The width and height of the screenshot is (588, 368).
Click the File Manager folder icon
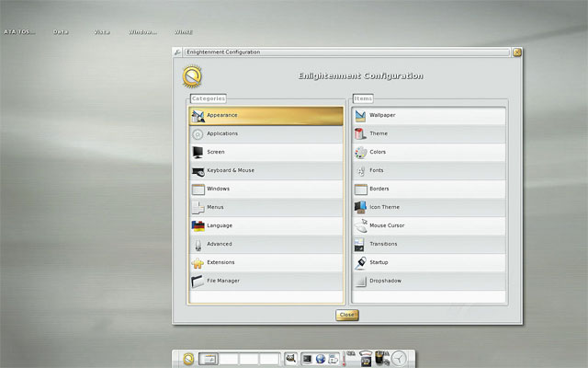198,282
